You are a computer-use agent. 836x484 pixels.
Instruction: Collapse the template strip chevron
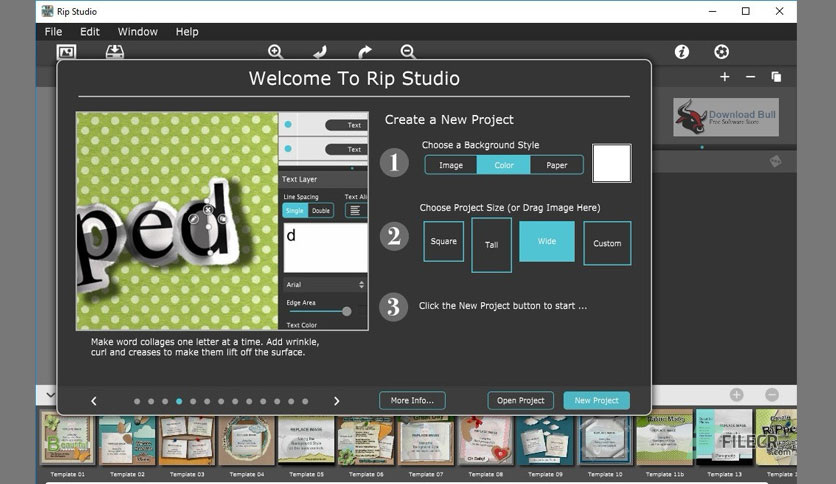(x=50, y=395)
